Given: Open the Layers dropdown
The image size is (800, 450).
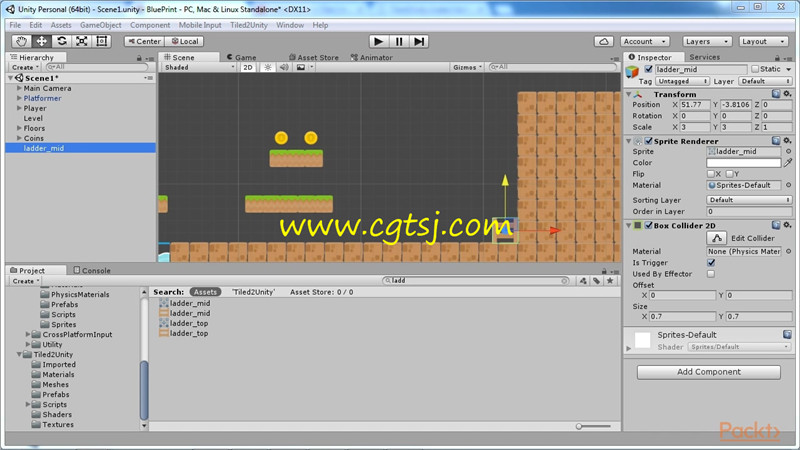Looking at the screenshot, I should (x=706, y=41).
